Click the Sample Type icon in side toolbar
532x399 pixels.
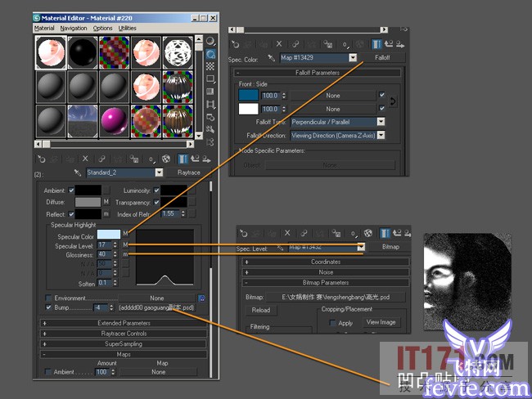(210, 41)
